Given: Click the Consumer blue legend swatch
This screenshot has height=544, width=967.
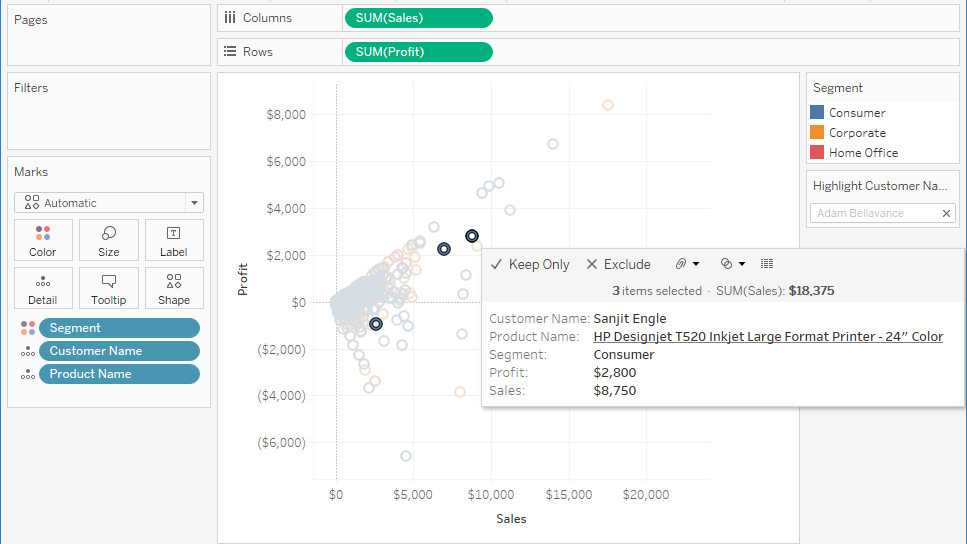Looking at the screenshot, I should tap(817, 113).
